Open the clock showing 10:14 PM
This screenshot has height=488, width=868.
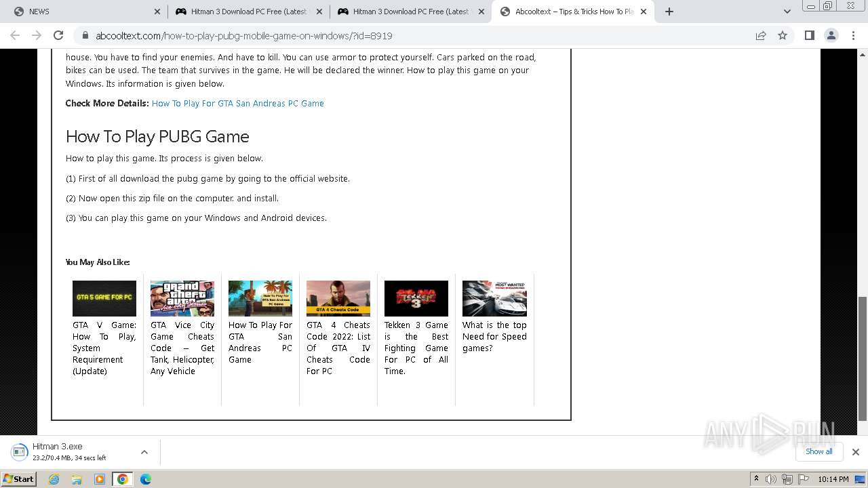[833, 479]
